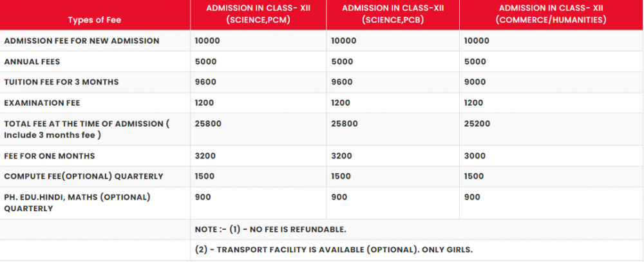Click the 9000 tuition fee for Commerce/Humanities
Image resolution: width=644 pixels, height=262 pixels.
point(475,82)
